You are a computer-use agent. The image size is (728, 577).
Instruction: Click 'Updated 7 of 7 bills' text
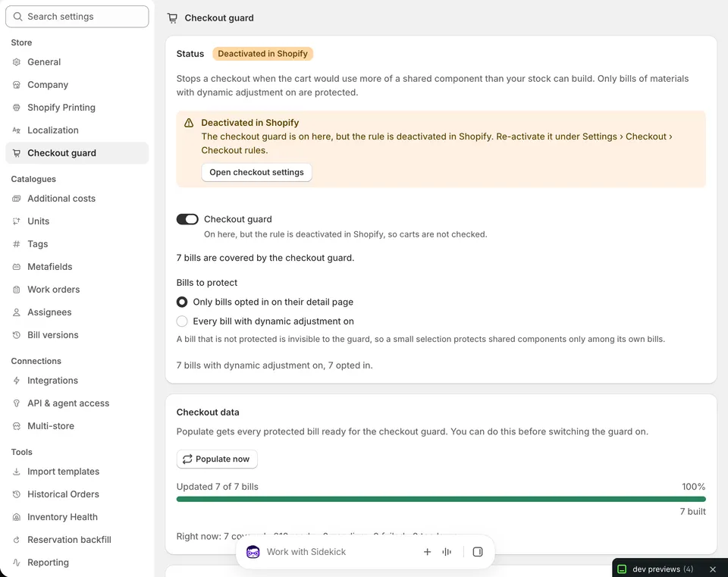pyautogui.click(x=218, y=487)
